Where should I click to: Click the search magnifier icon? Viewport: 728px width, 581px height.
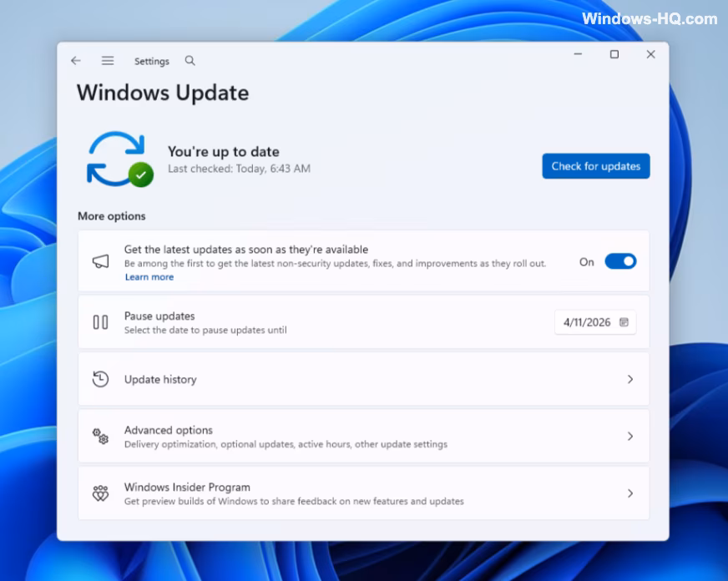click(x=190, y=61)
